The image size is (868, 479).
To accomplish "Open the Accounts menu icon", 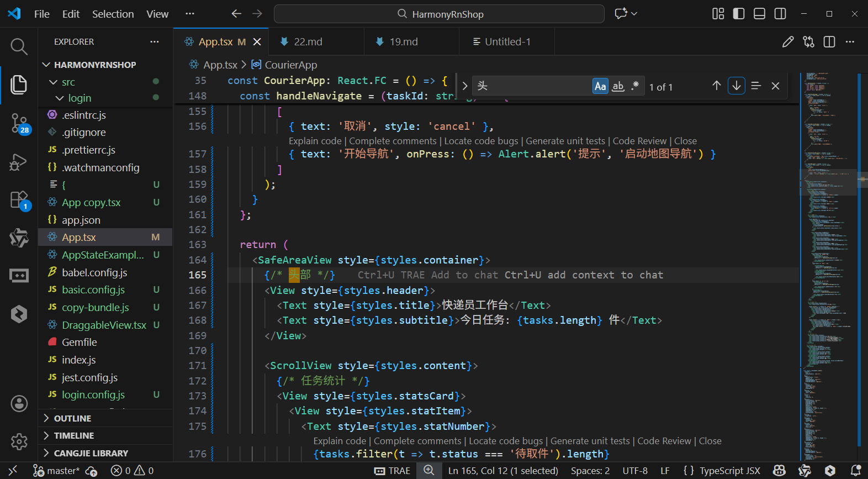I will [x=19, y=404].
